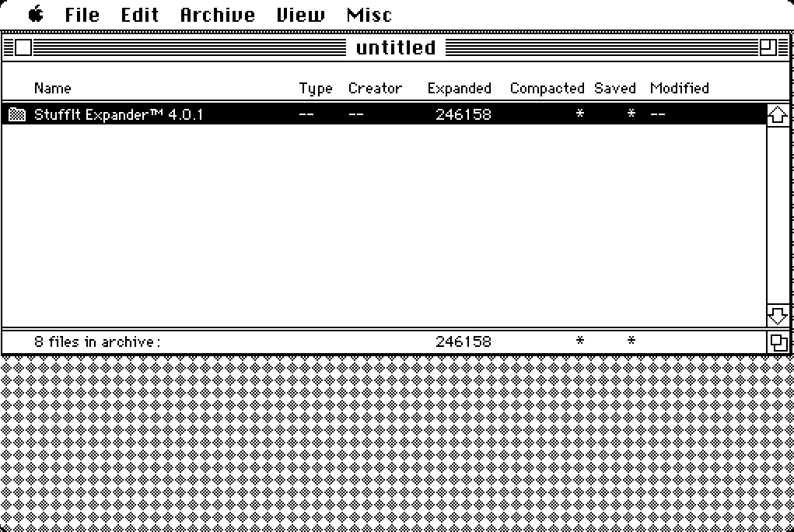Sort files by the Type column header
Image resolution: width=794 pixels, height=532 pixels.
[315, 88]
